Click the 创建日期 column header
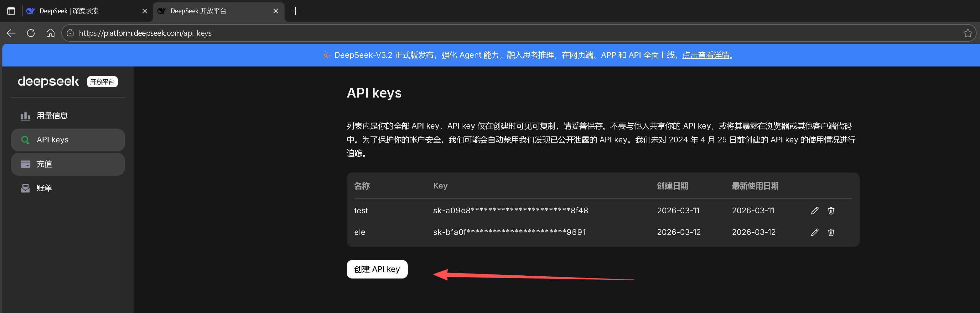This screenshot has height=313, width=980. pos(672,186)
